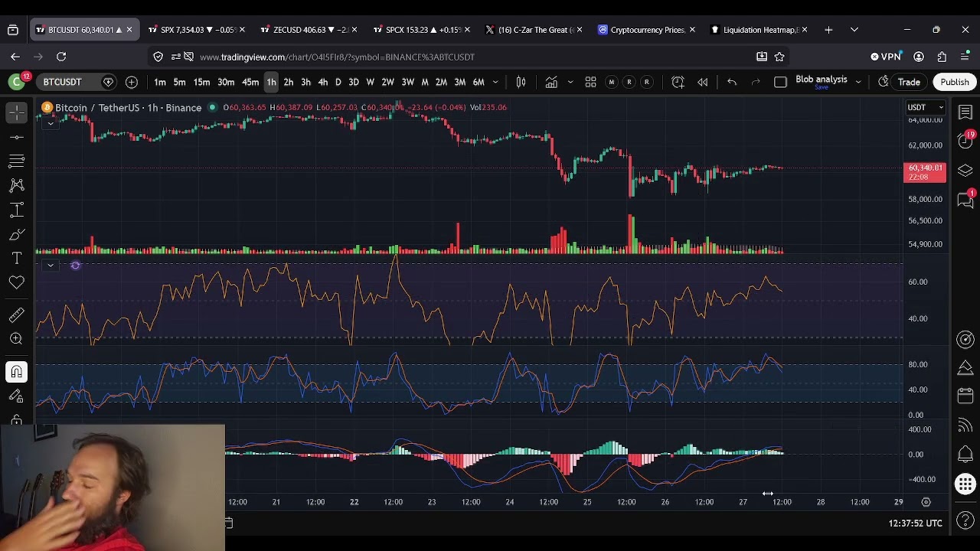The height and width of the screenshot is (551, 980).
Task: Expand the indicators favorites dropdown arrow
Action: tap(570, 82)
